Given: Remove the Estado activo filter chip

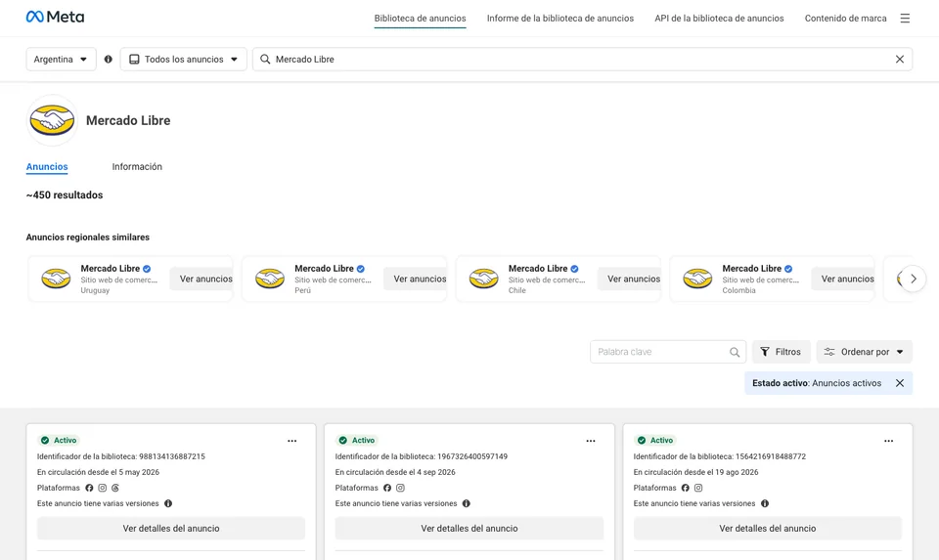Looking at the screenshot, I should coord(900,383).
